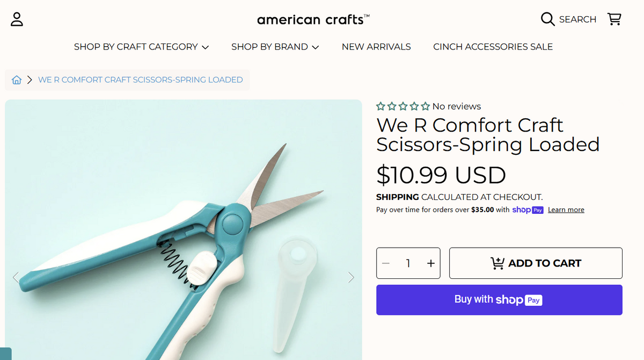Click the American Crafts logo
This screenshot has width=644, height=360.
pyautogui.click(x=313, y=19)
